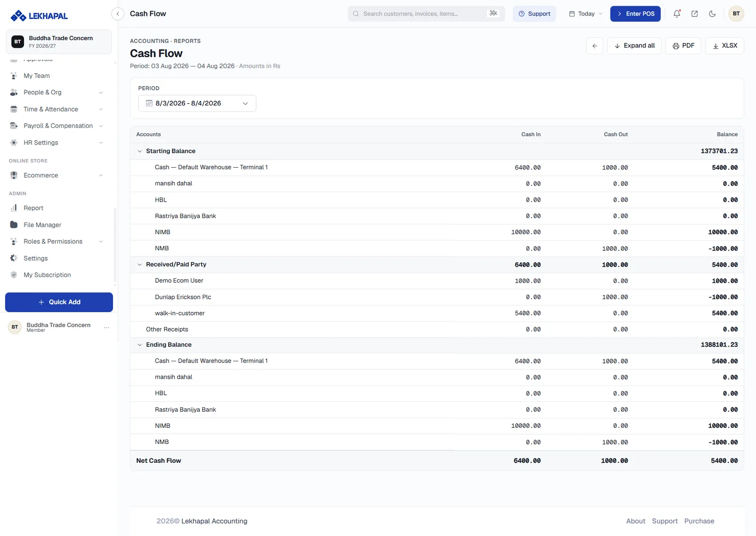Click Enter POS button
Screen dimensions: 756x536
(x=635, y=14)
